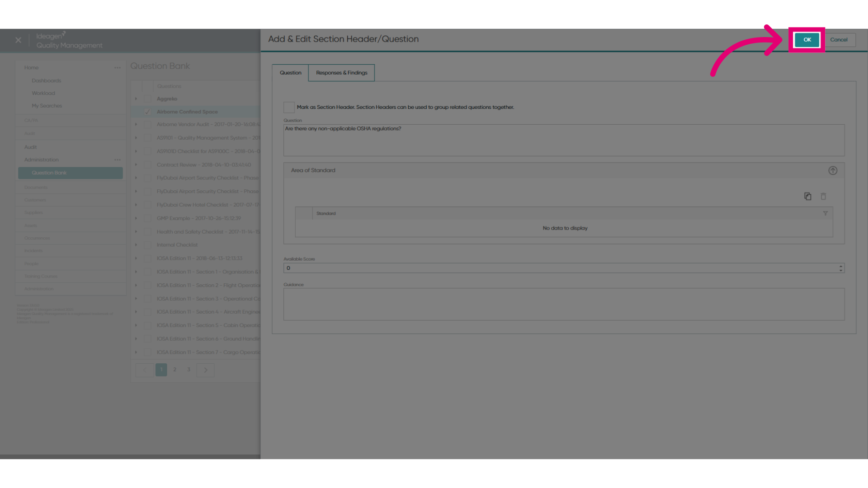Image resolution: width=868 pixels, height=488 pixels.
Task: Click the OK button
Action: tap(807, 40)
